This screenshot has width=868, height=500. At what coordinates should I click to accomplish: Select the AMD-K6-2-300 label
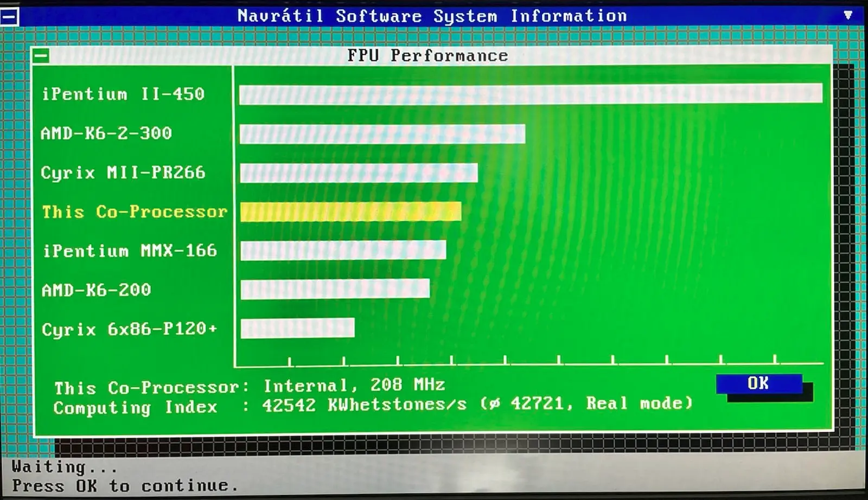(x=106, y=133)
